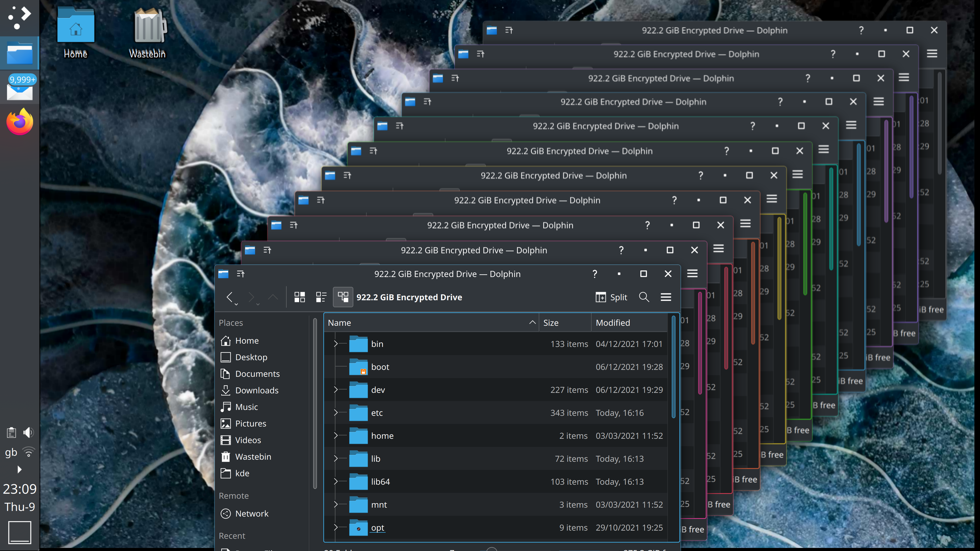Open Firefox from the side panel

(x=19, y=122)
